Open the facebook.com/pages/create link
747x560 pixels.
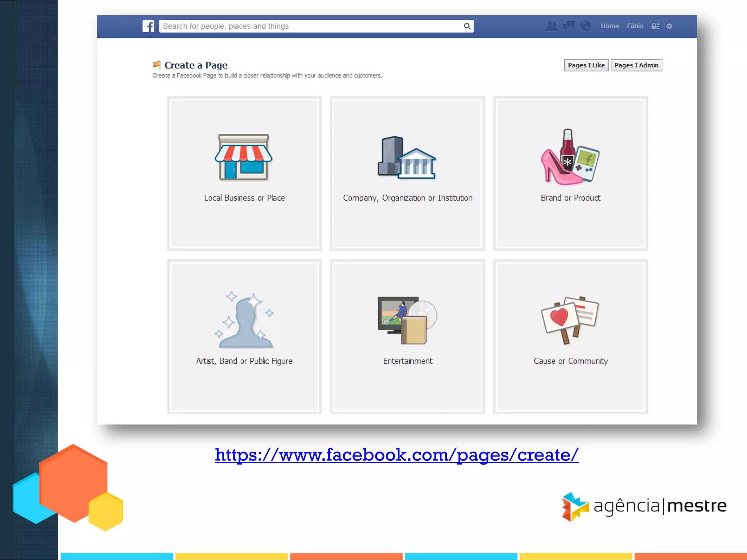click(397, 455)
